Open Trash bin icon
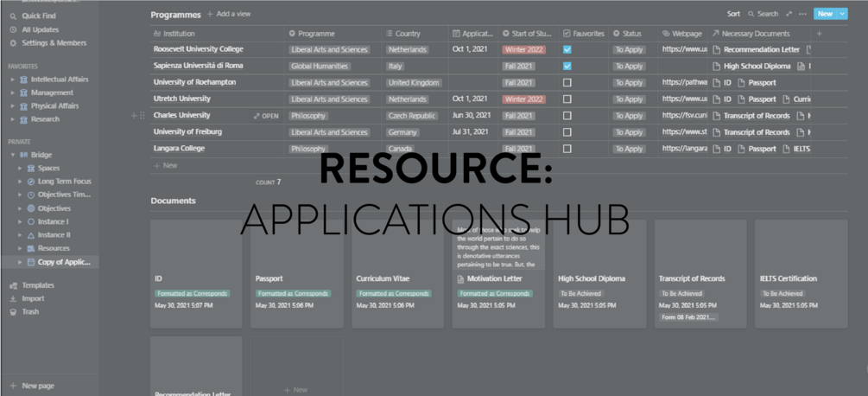The image size is (868, 396). point(13,312)
